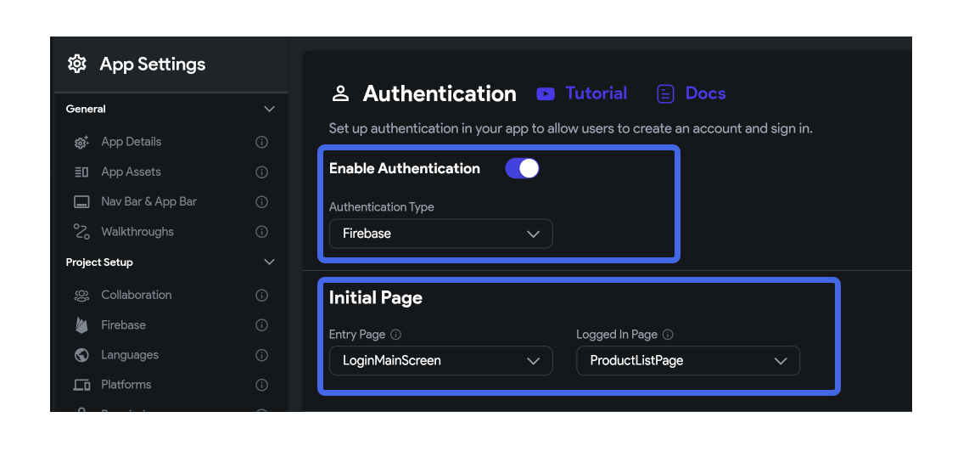
Task: Click the 'Set up authentication in your app' description
Action: [571, 129]
